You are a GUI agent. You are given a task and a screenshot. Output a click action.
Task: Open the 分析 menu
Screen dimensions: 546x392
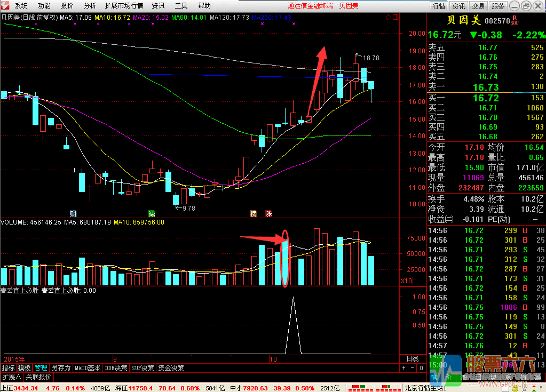(90, 5)
